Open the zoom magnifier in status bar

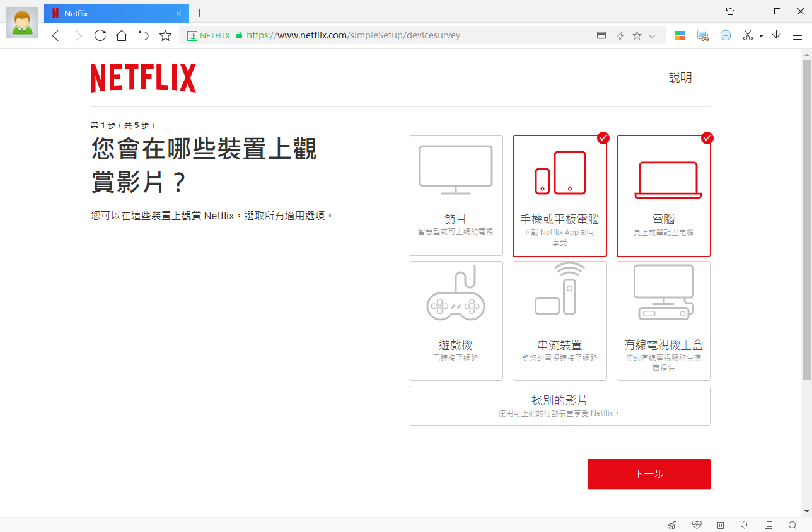click(792, 525)
